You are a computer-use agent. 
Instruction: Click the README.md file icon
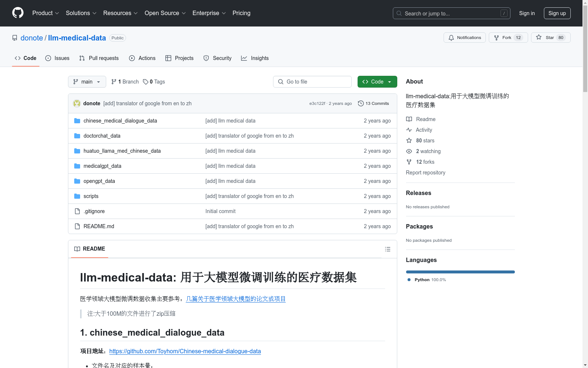[77, 226]
